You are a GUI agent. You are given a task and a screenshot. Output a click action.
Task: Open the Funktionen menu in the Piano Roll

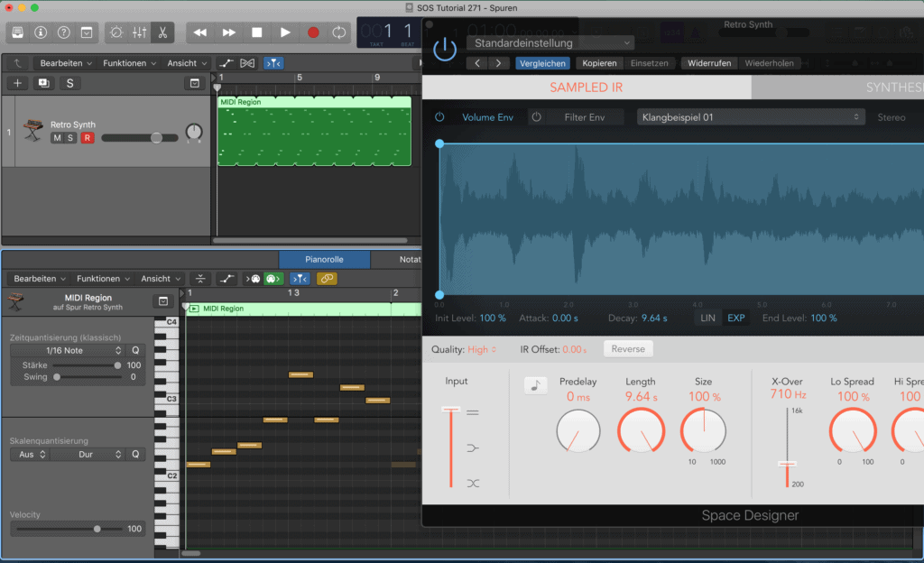click(101, 279)
